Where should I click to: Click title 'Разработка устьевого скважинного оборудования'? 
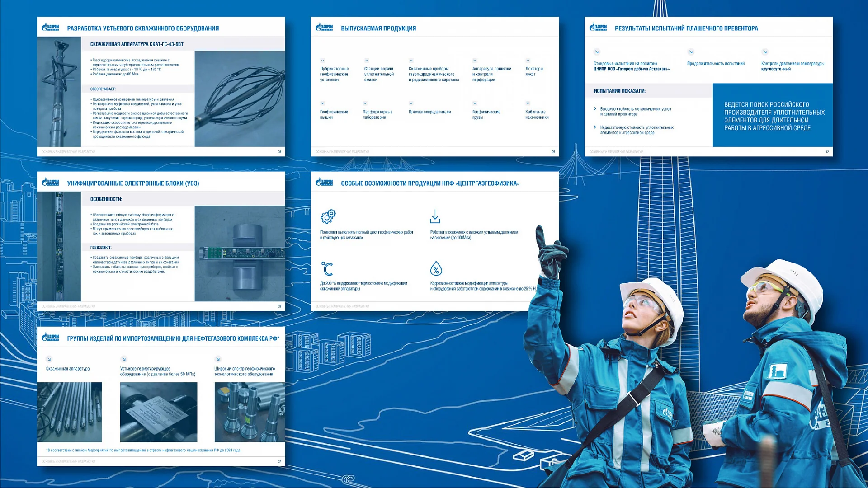pyautogui.click(x=143, y=28)
